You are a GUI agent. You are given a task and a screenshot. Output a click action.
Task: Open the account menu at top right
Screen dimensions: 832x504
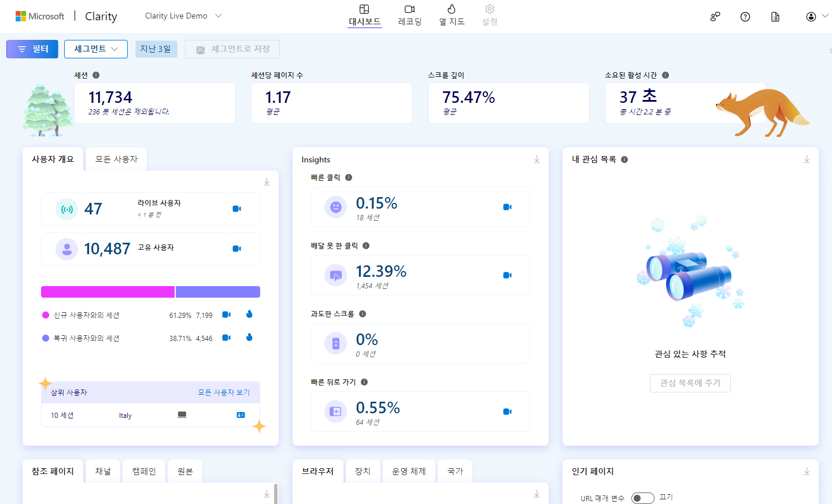[811, 16]
